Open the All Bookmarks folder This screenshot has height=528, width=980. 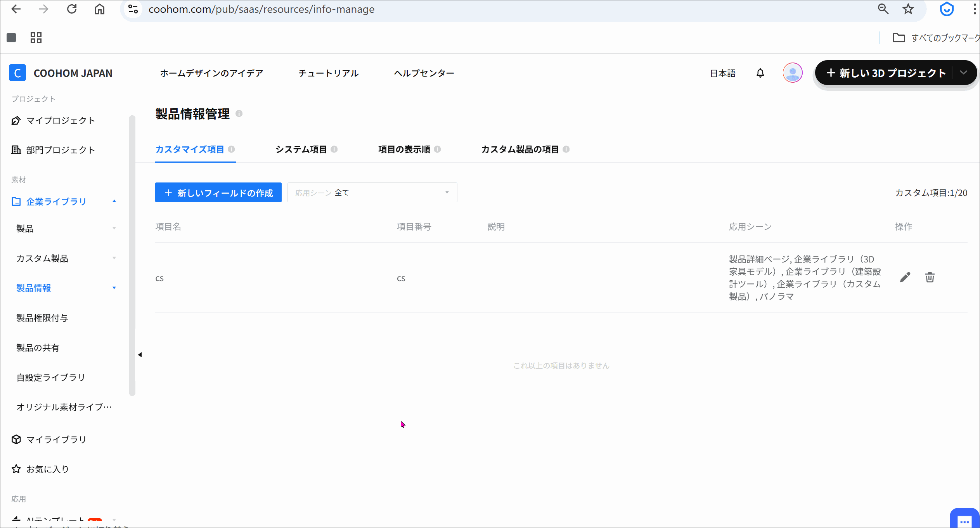(x=936, y=38)
